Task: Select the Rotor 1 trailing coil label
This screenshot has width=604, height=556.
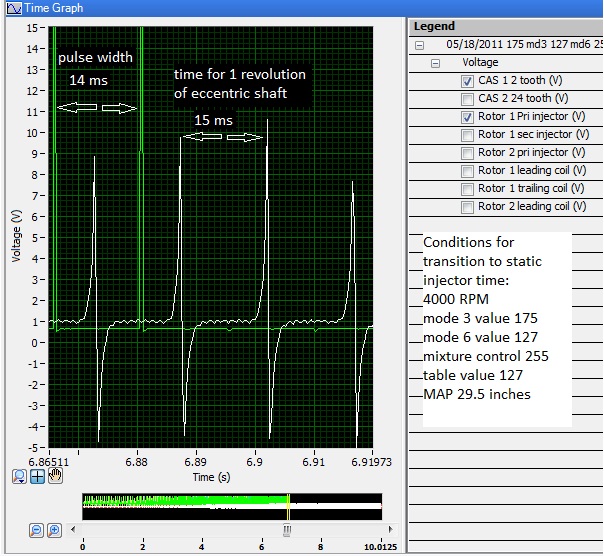Action: coord(525,189)
